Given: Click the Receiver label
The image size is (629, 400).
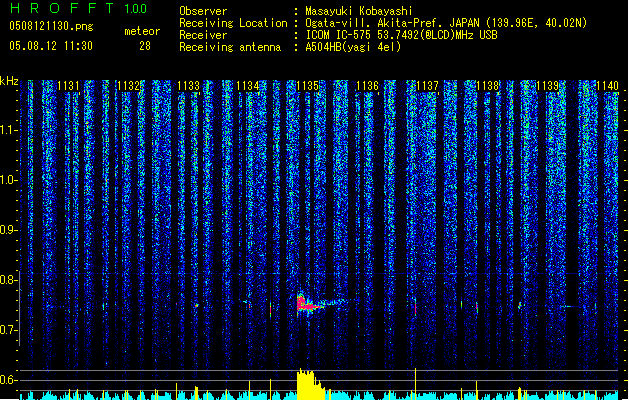Looking at the screenshot, I should pyautogui.click(x=203, y=35).
